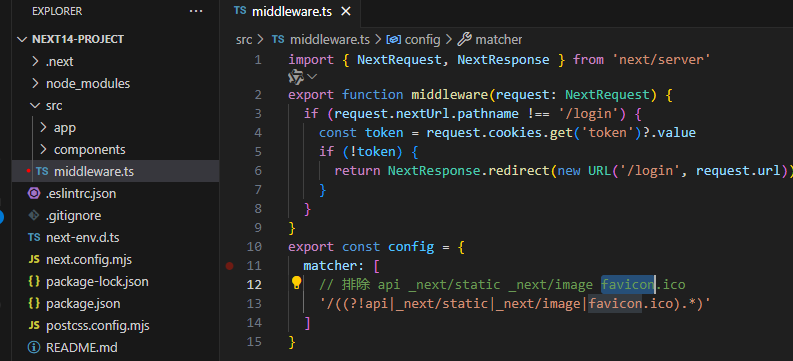The width and height of the screenshot is (793, 361).
Task: Open the .eslintrc.json file
Action: point(81,194)
